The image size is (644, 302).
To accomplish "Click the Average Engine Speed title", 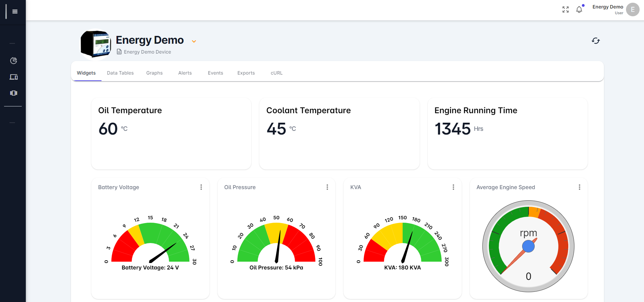I will pyautogui.click(x=506, y=187).
